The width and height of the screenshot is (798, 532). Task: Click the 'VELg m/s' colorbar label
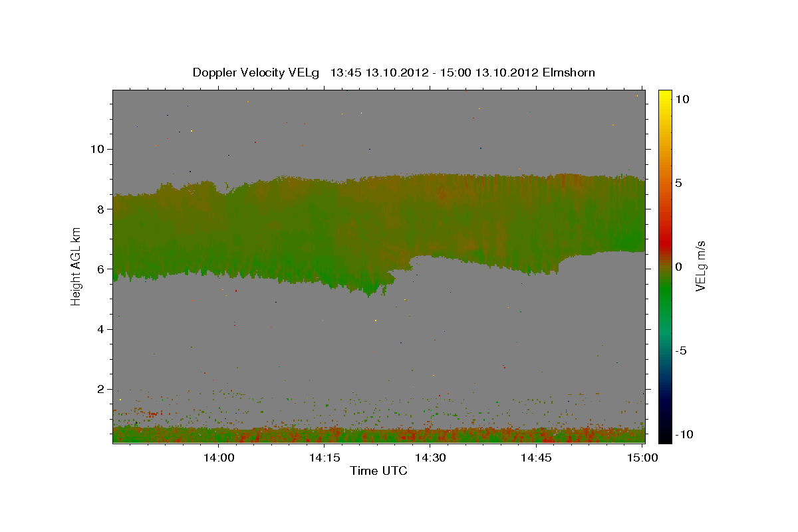coord(700,265)
